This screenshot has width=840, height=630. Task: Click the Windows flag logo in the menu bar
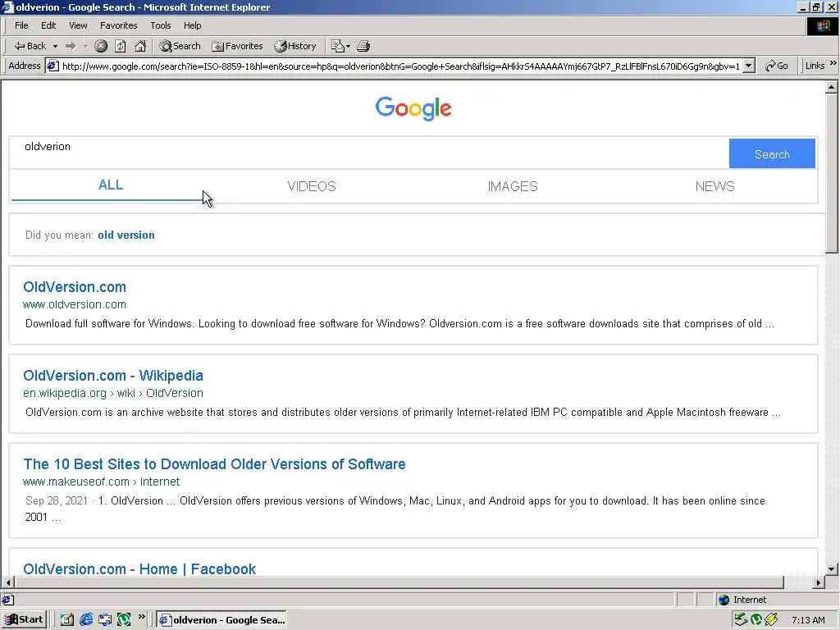pyautogui.click(x=822, y=26)
